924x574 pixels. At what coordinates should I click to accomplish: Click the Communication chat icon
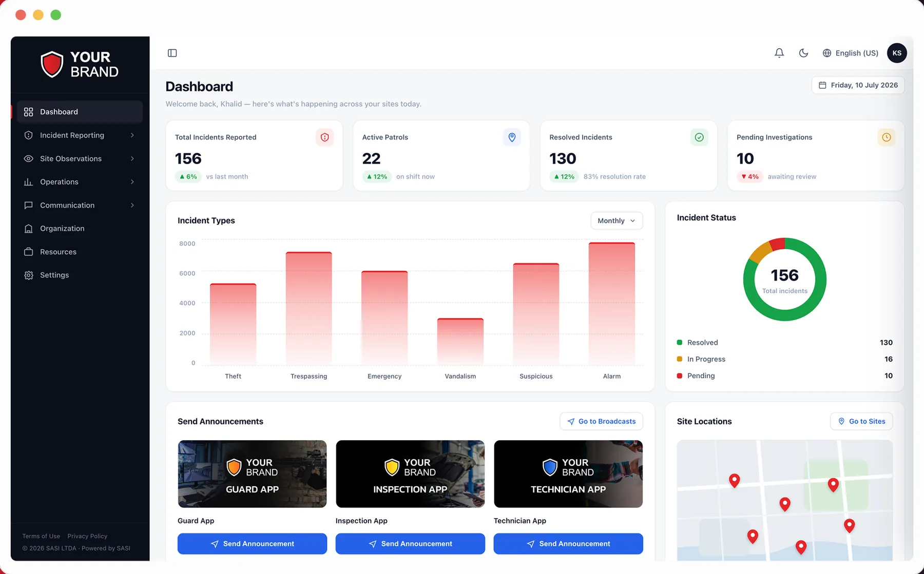tap(29, 205)
